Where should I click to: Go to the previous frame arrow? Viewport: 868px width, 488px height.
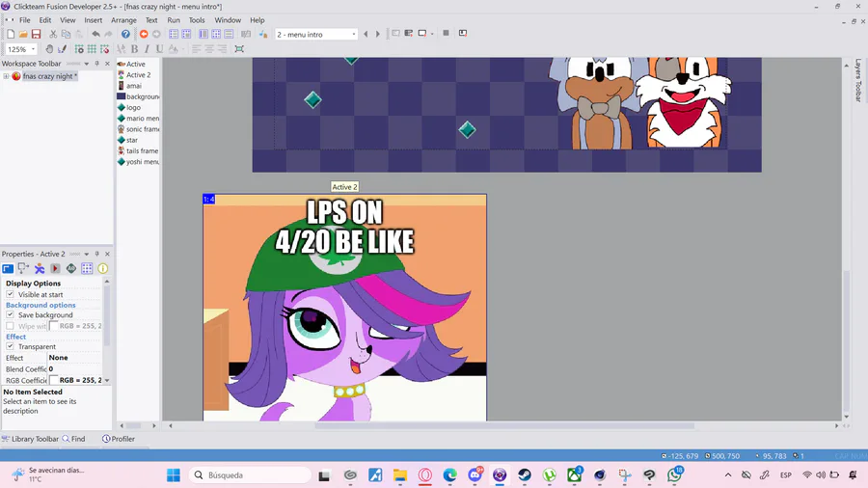click(x=366, y=35)
